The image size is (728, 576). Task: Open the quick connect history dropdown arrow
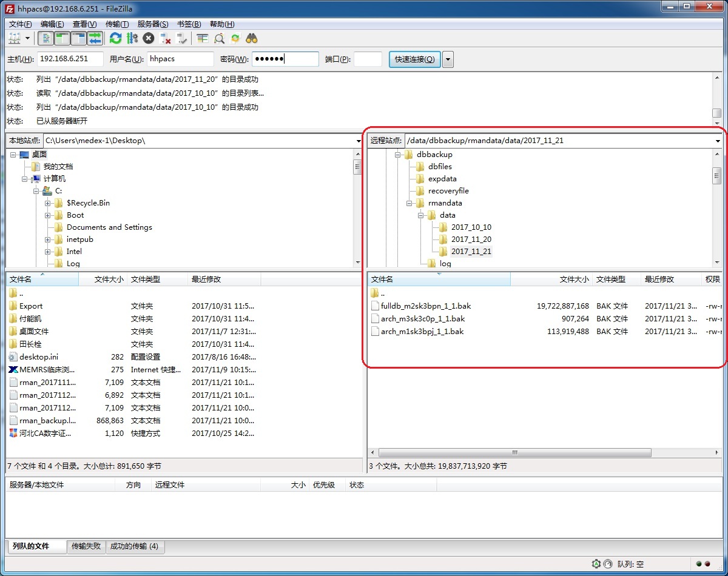[448, 59]
